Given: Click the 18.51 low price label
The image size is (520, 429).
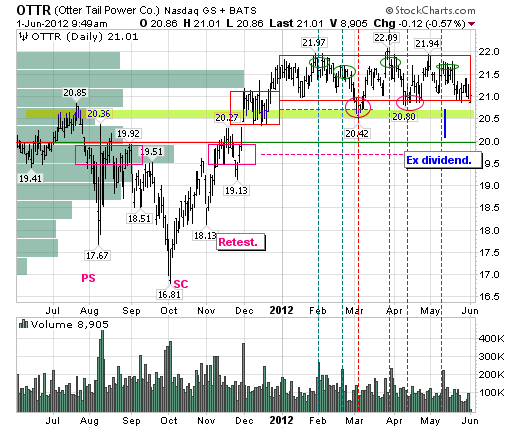Looking at the screenshot, I should pos(139,219).
